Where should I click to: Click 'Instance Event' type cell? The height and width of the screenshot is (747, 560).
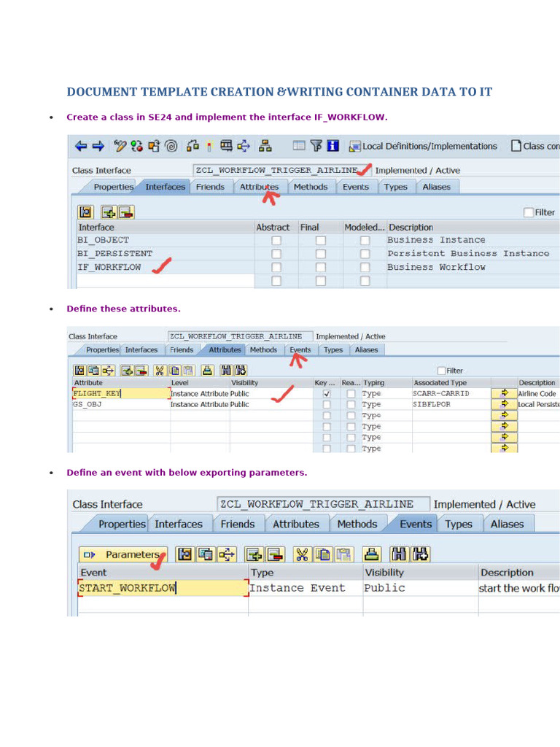click(x=306, y=588)
